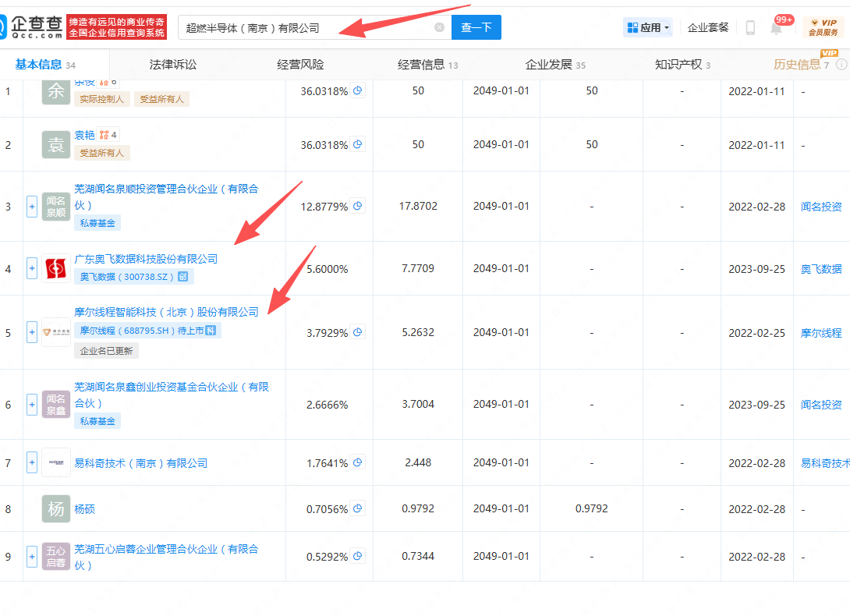Click info icon beside 历史信息 tab
The width and height of the screenshot is (850, 616).
pos(841,65)
